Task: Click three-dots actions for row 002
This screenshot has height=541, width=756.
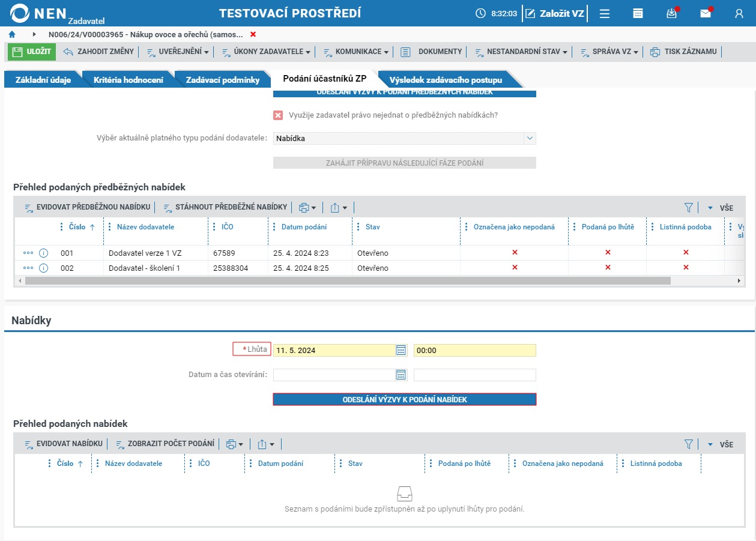Action: pyautogui.click(x=28, y=268)
